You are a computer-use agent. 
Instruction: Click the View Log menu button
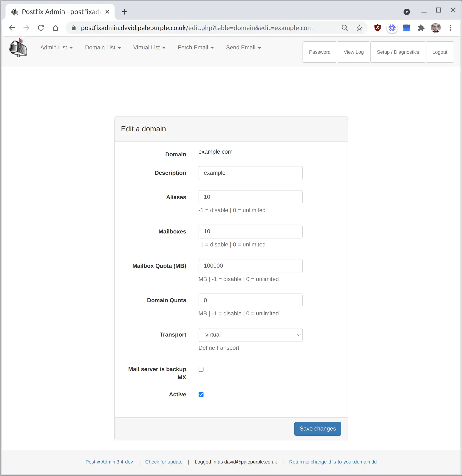tap(354, 52)
